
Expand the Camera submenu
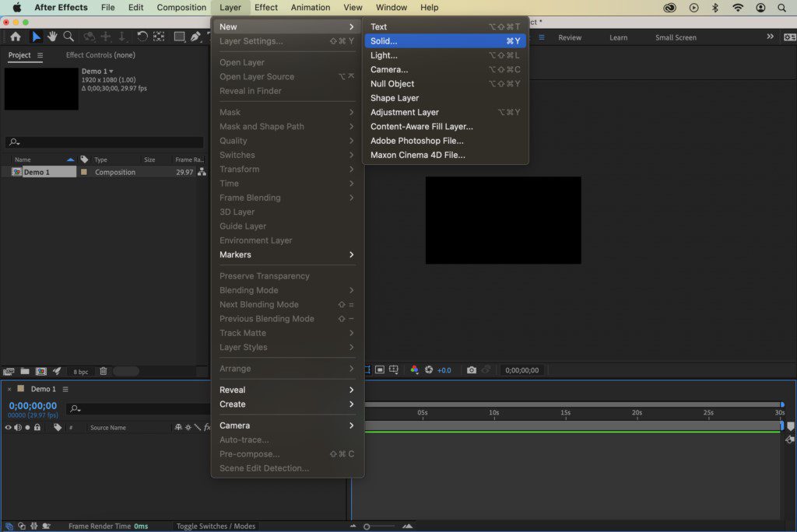click(286, 425)
